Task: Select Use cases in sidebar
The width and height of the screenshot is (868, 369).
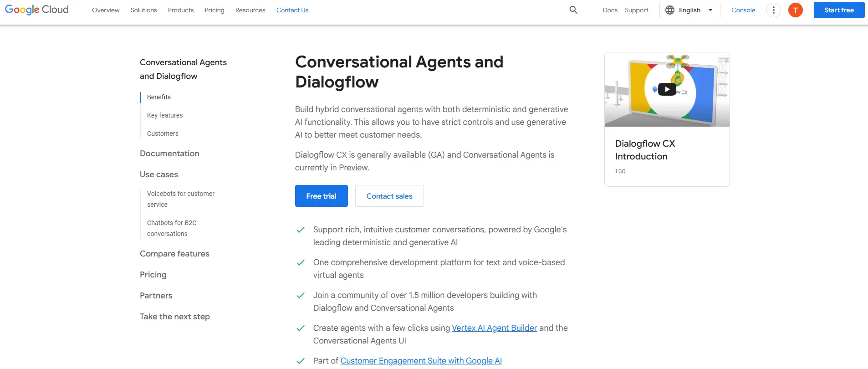Action: (159, 174)
